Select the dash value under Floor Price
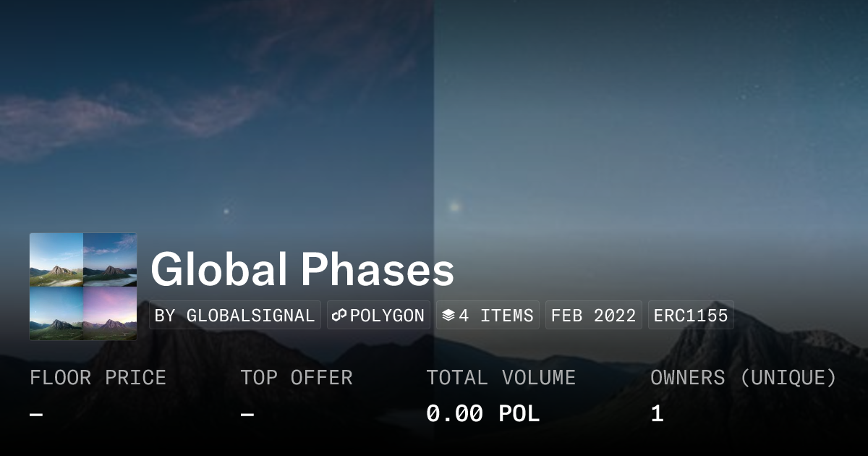868x456 pixels. (36, 414)
